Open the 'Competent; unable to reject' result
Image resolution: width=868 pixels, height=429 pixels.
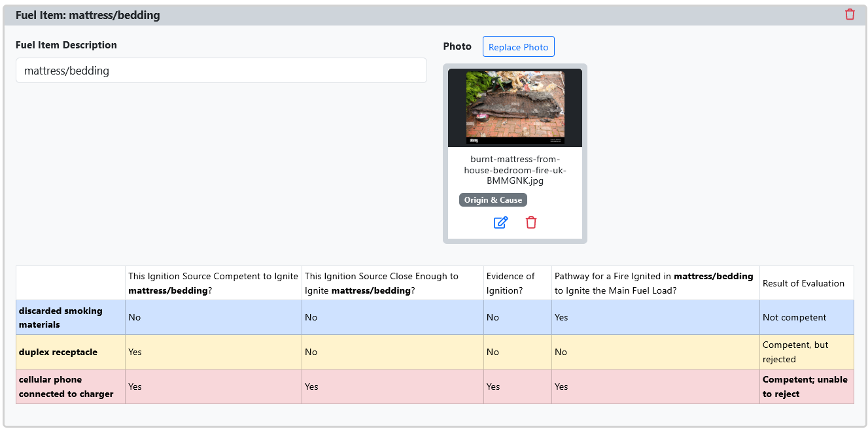point(806,386)
